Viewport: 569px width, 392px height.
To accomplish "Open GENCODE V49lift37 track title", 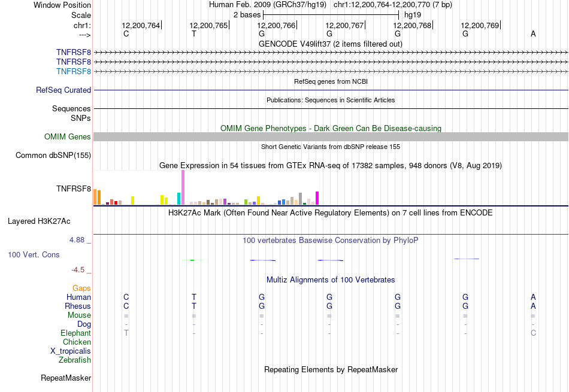I will click(330, 44).
